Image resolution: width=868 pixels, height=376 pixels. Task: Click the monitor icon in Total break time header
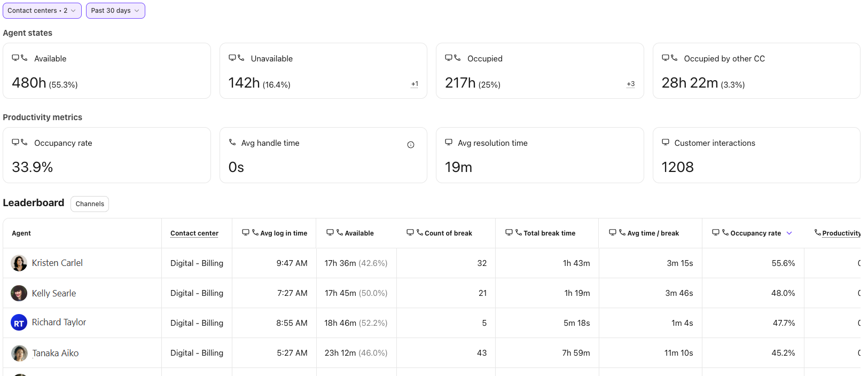[x=509, y=232]
